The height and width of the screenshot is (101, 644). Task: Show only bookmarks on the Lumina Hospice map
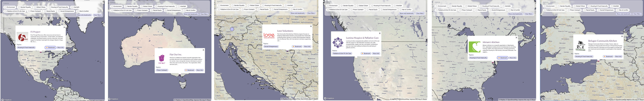(407, 14)
